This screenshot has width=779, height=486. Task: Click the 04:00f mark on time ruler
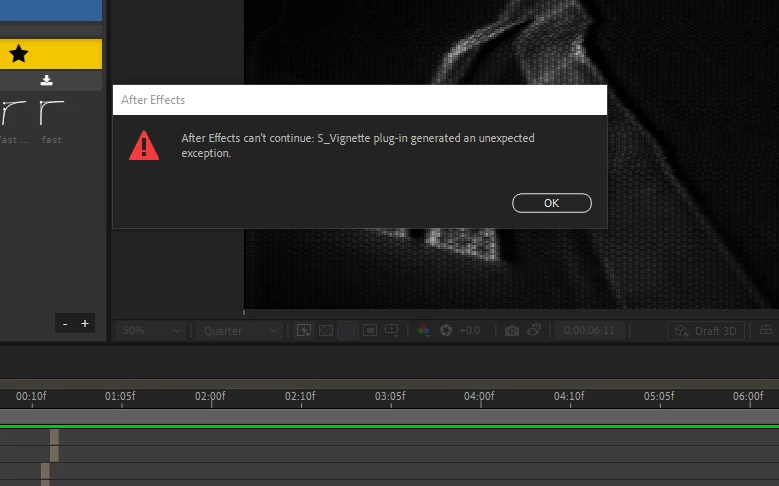(x=479, y=397)
